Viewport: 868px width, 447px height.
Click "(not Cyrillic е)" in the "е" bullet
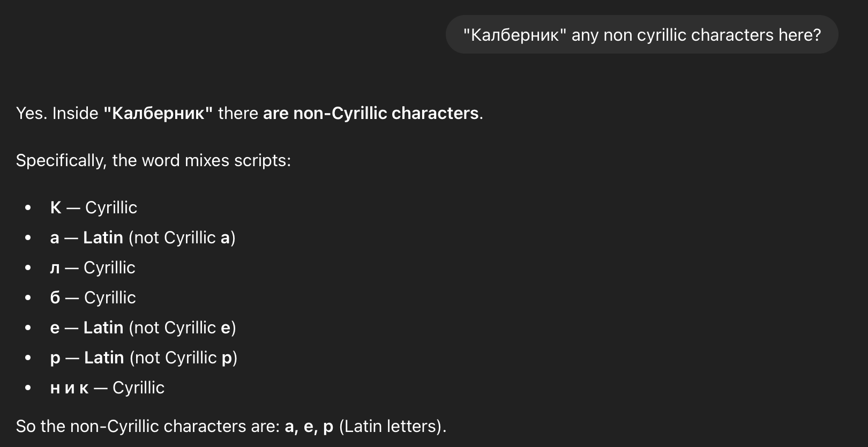[x=182, y=327]
